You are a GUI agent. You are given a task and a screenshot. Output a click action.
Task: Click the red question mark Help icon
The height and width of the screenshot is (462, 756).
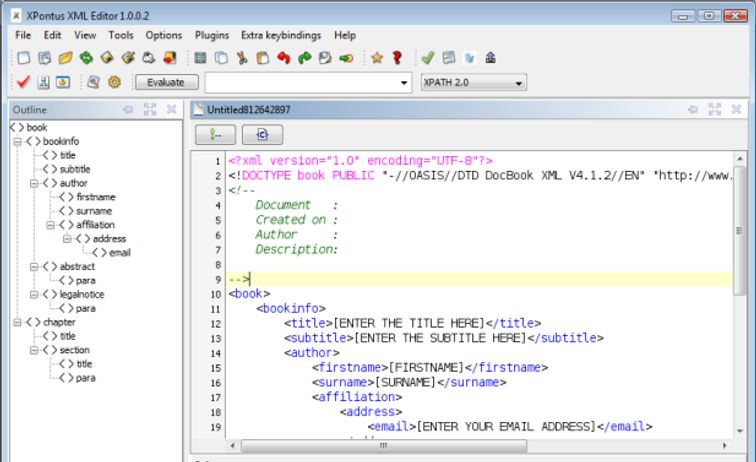(x=397, y=58)
